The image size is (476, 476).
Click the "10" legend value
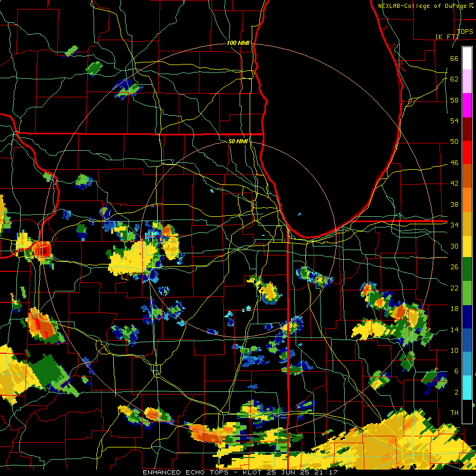(x=454, y=350)
